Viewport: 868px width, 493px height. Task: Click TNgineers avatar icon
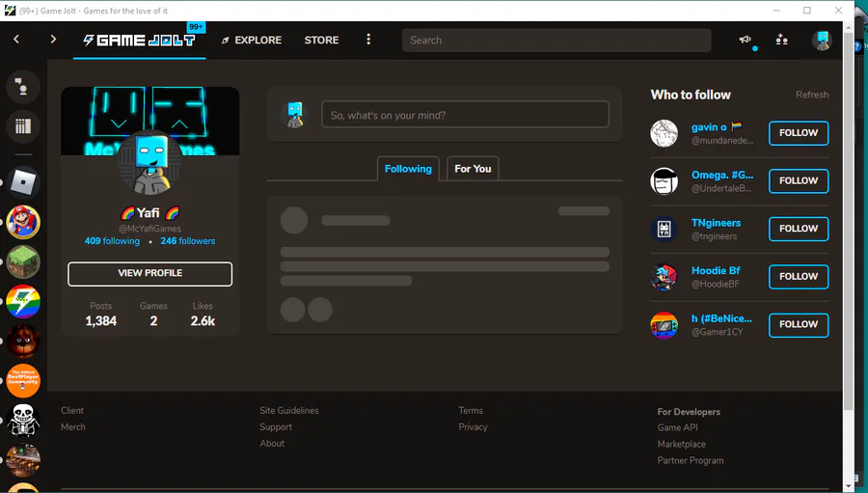664,229
